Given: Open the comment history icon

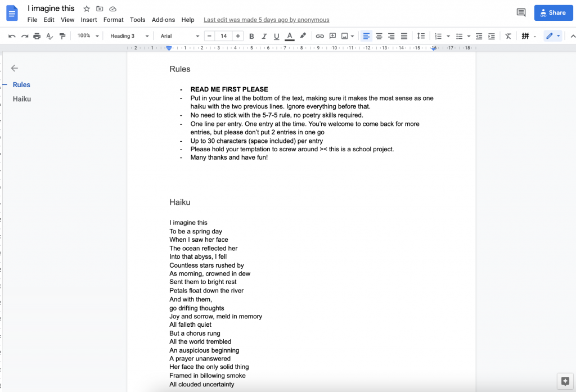Looking at the screenshot, I should 521,13.
